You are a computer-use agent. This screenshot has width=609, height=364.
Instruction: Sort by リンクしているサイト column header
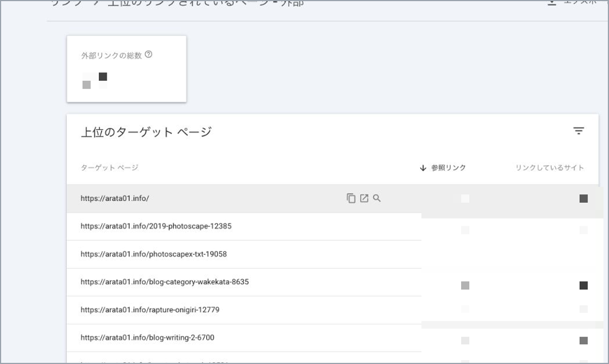[x=549, y=168]
